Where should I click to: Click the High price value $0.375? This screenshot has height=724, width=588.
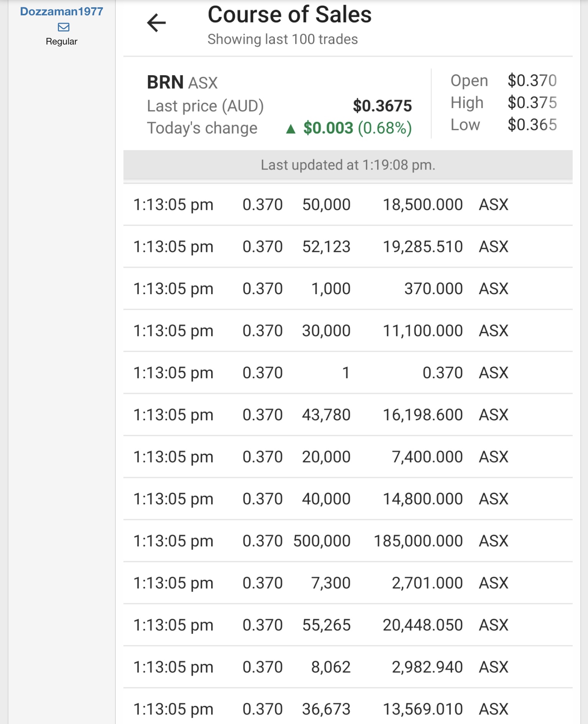[x=532, y=103]
